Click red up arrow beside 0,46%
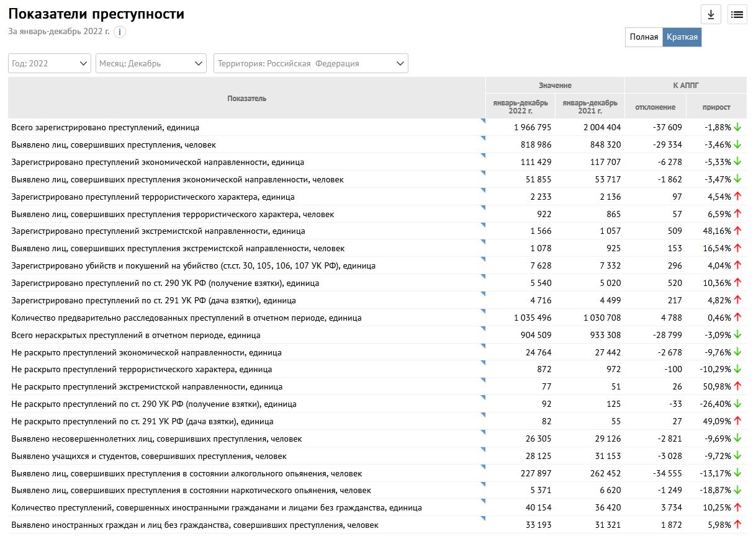Image resolution: width=756 pixels, height=539 pixels. point(737,318)
